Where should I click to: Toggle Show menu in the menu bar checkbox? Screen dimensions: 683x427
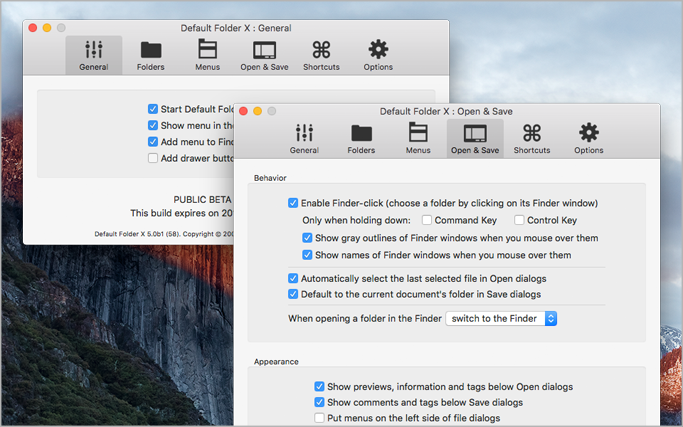click(x=153, y=125)
